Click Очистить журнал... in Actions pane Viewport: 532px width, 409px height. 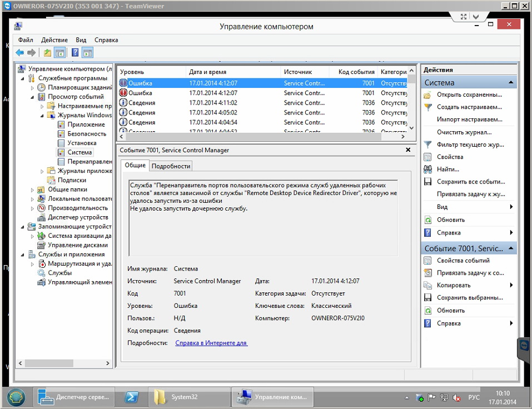click(464, 132)
